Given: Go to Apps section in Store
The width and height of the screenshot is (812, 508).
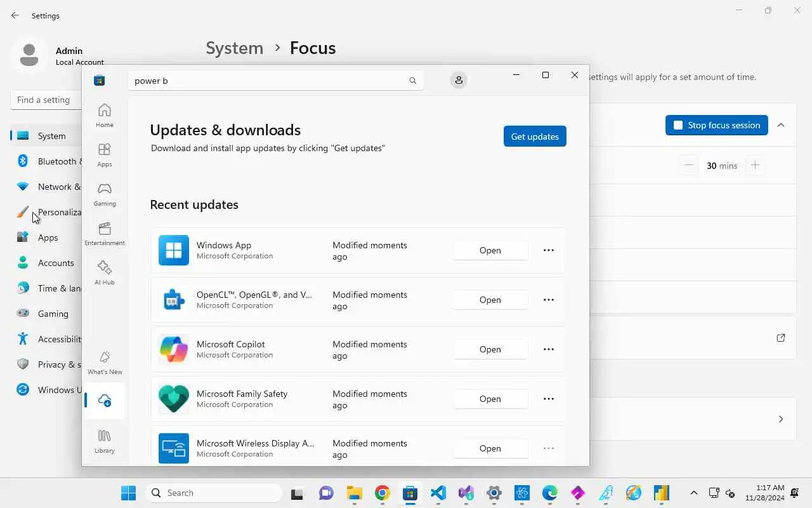Looking at the screenshot, I should pyautogui.click(x=105, y=154).
